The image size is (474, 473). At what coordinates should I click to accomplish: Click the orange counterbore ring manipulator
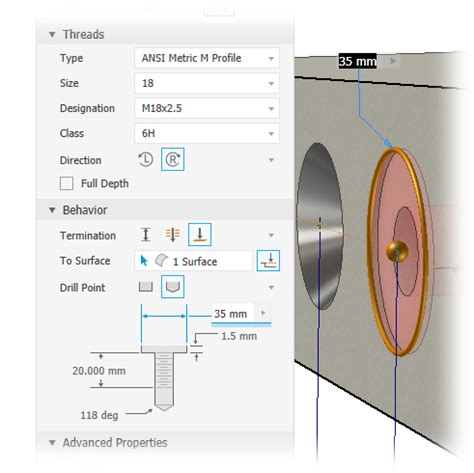point(397,252)
